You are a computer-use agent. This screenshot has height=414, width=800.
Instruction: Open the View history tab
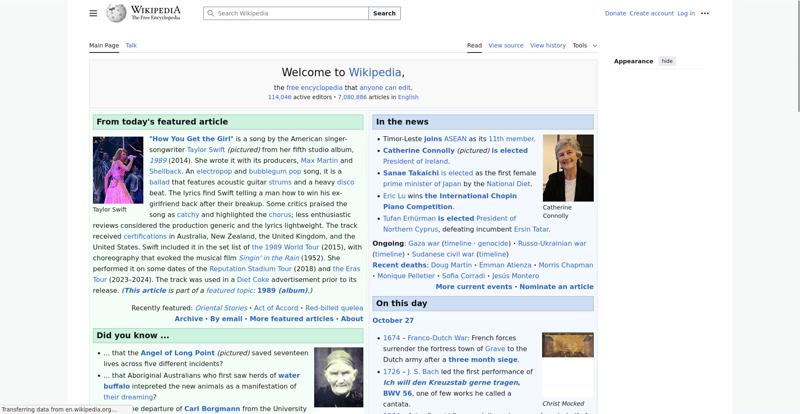point(547,45)
